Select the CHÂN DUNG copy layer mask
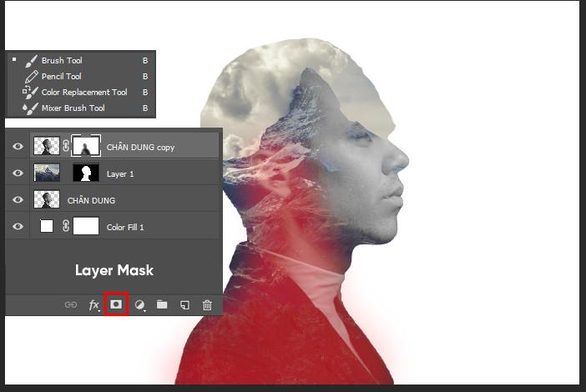 (86, 146)
